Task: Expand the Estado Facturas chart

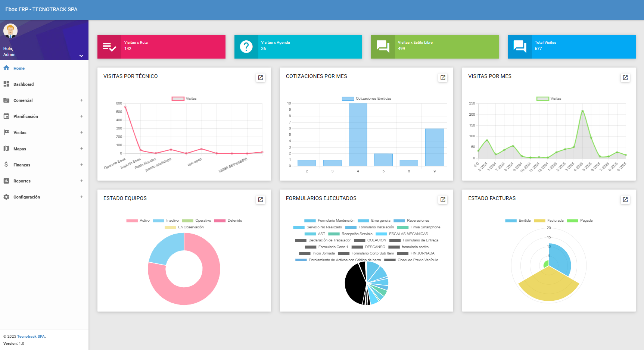Action: (x=625, y=200)
